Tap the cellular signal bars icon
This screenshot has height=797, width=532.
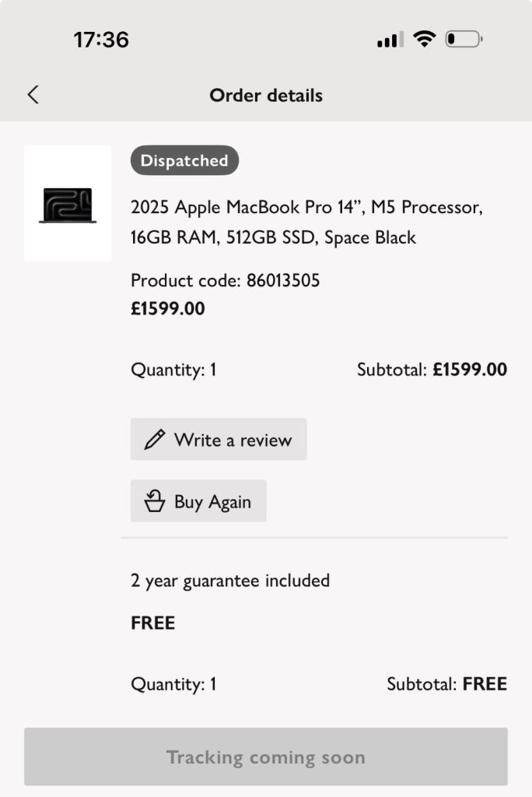[x=390, y=40]
